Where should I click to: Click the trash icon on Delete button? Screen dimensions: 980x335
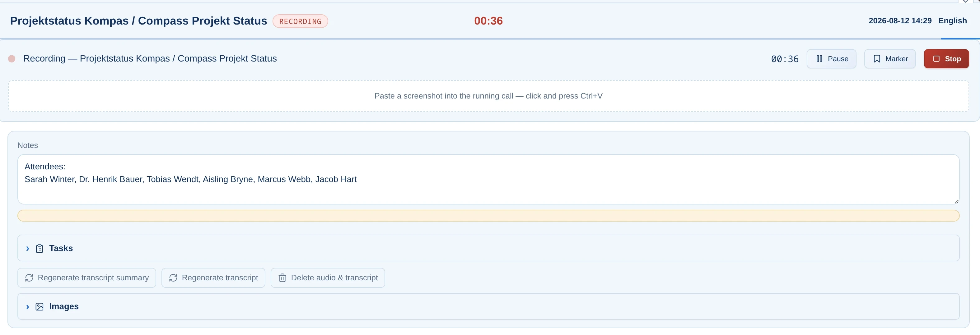point(282,278)
